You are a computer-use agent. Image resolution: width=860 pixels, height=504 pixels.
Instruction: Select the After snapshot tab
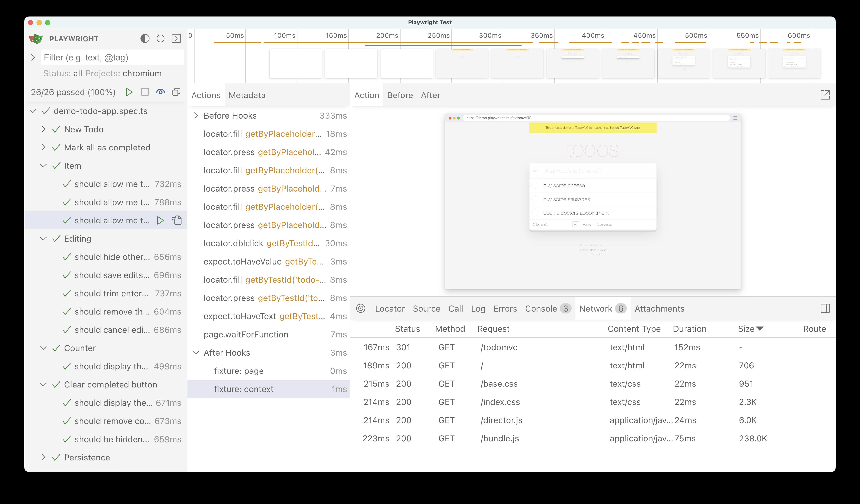coord(430,95)
